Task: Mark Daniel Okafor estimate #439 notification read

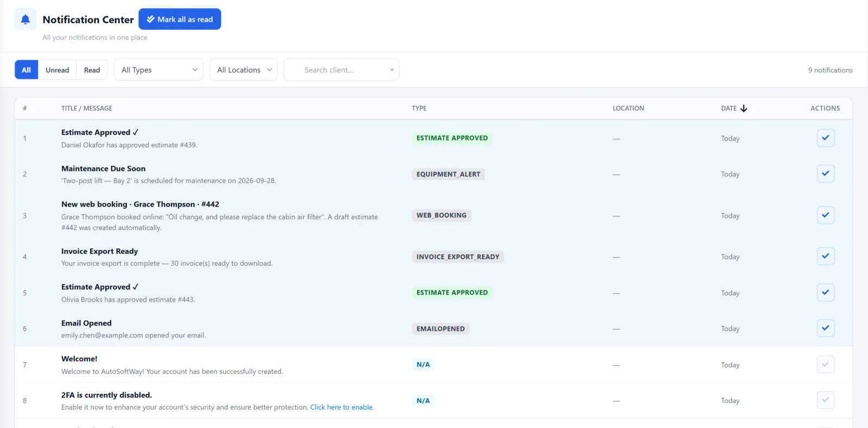Action: (825, 138)
